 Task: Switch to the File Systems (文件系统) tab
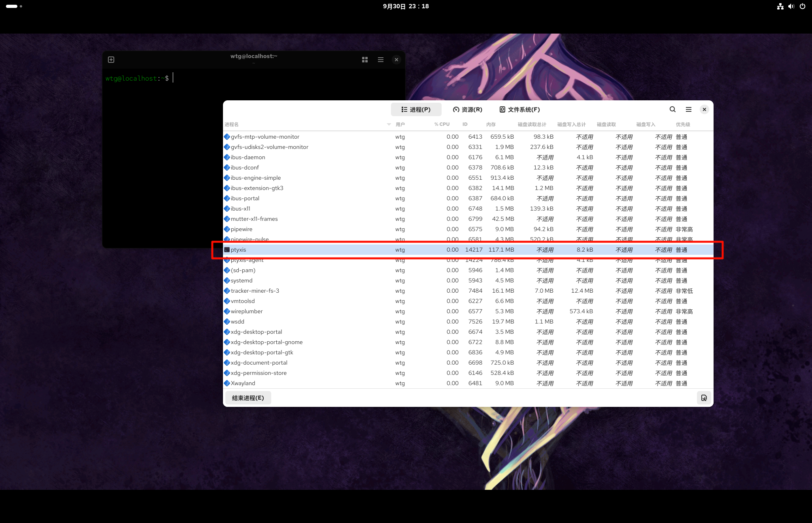(520, 109)
